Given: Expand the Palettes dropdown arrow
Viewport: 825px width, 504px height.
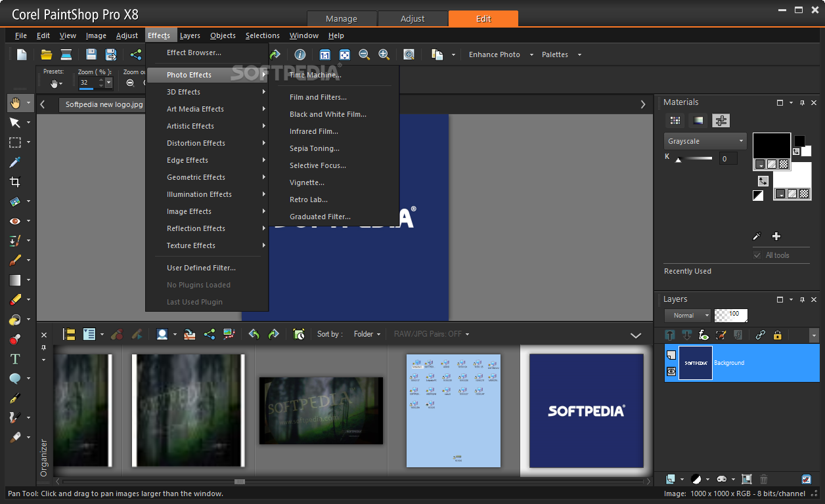Looking at the screenshot, I should pyautogui.click(x=579, y=54).
